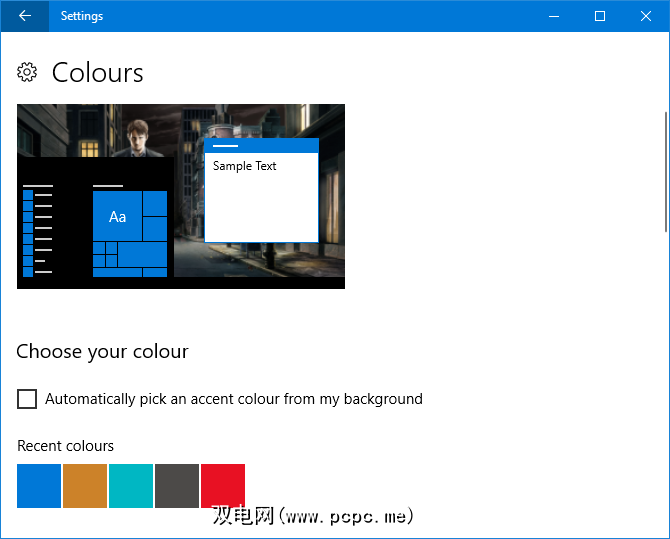This screenshot has height=539, width=670.
Task: Maximize the Settings window
Action: coord(599,16)
